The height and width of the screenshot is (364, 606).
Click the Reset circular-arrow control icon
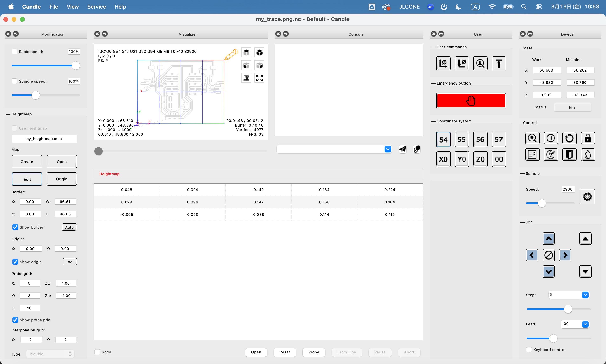tap(569, 138)
